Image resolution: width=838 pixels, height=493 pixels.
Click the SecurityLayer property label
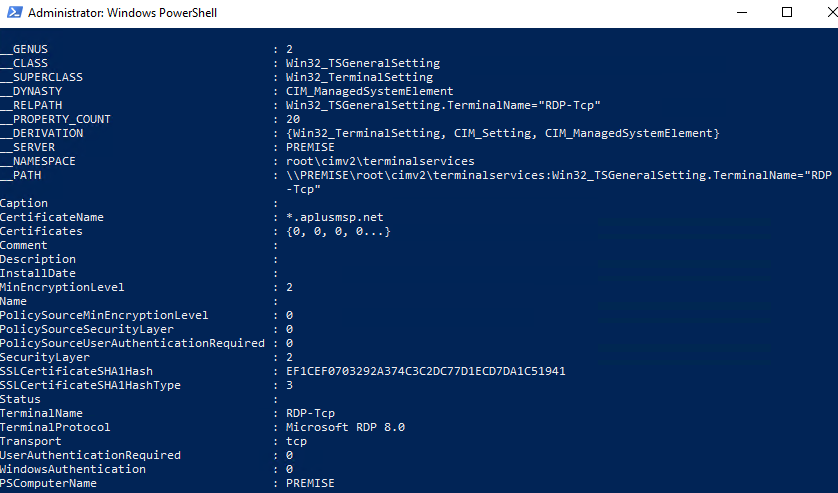coord(45,357)
